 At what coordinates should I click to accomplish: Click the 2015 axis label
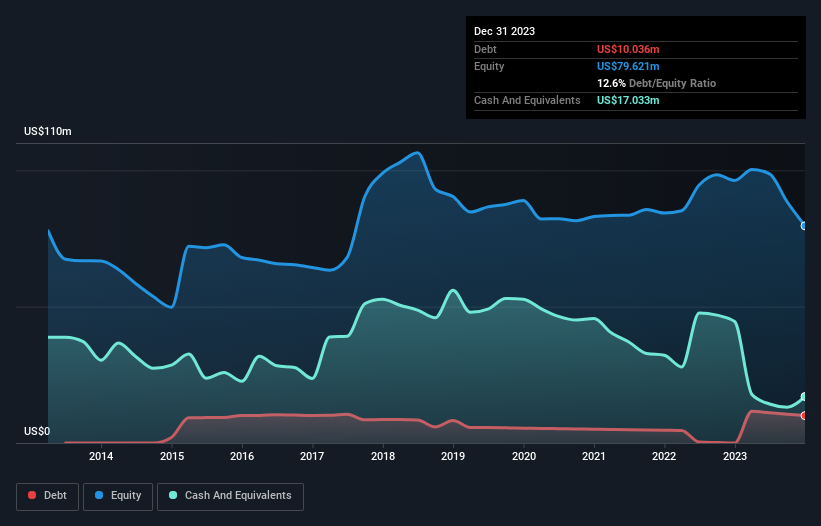172,456
